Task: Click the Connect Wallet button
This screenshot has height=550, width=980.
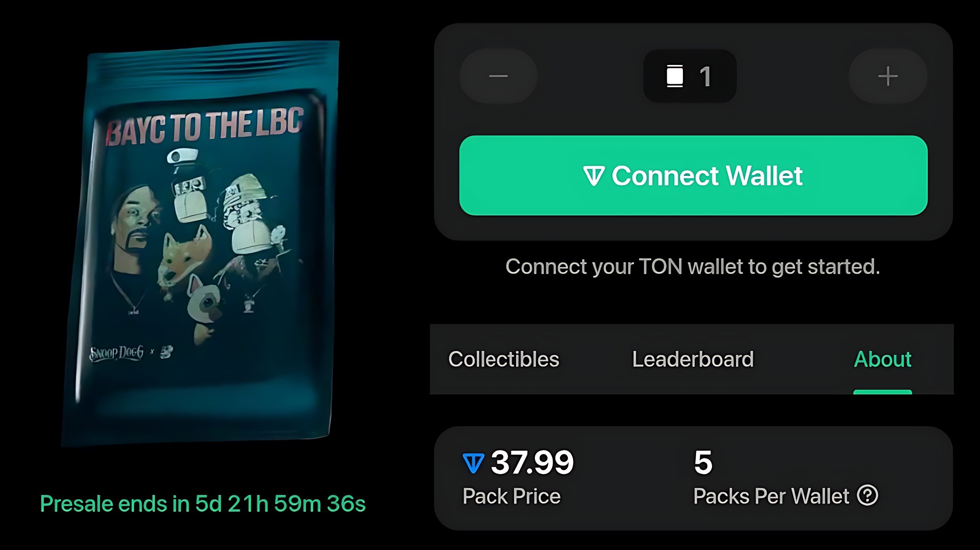Action: [693, 176]
